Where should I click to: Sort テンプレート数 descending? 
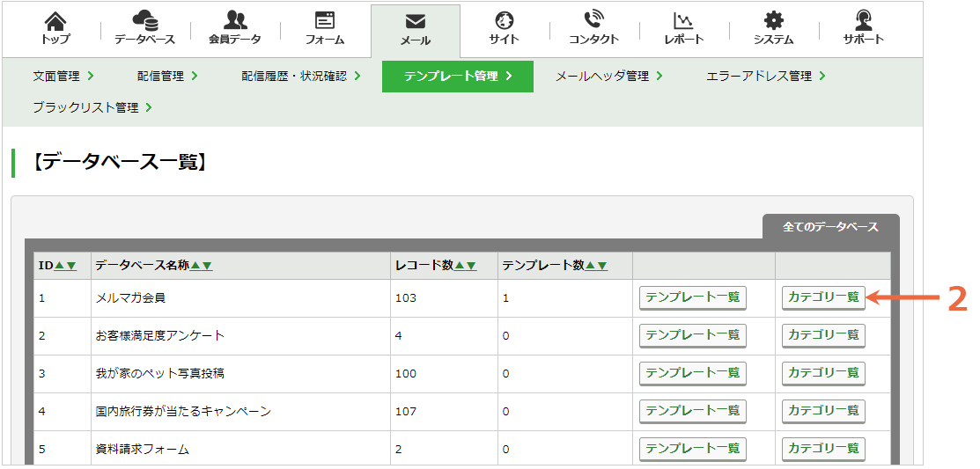click(x=602, y=266)
